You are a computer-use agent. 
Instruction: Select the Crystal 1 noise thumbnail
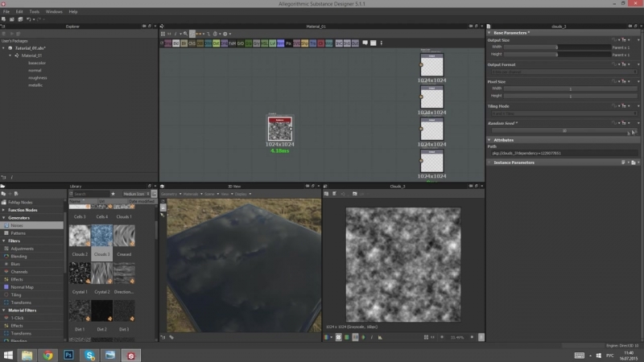[x=80, y=274]
